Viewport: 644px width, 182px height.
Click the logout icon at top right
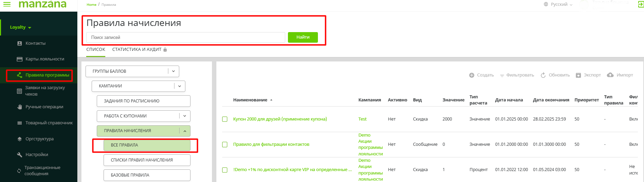641,4
